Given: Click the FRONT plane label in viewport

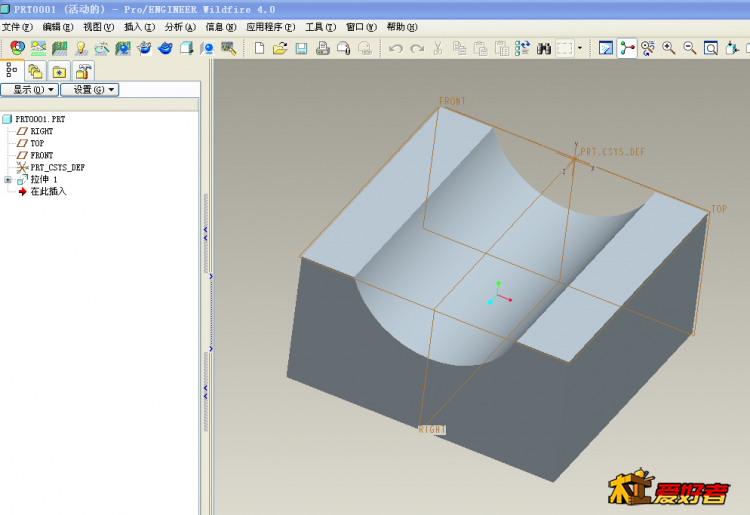Looking at the screenshot, I should tap(452, 101).
